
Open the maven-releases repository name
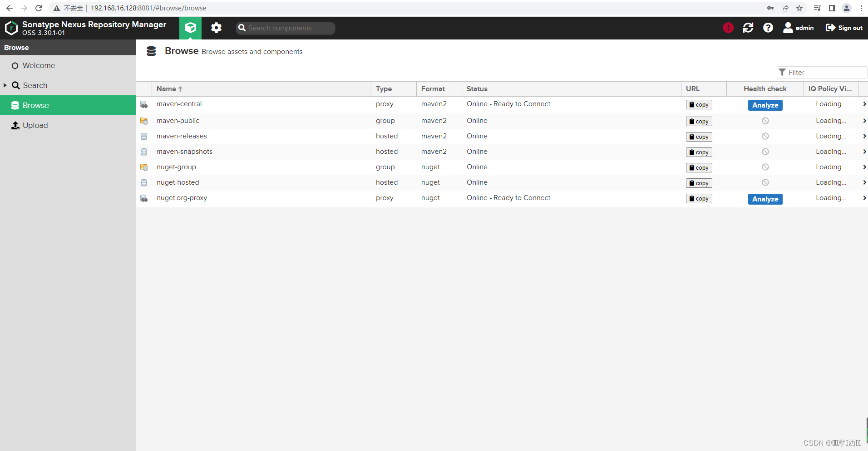point(182,136)
